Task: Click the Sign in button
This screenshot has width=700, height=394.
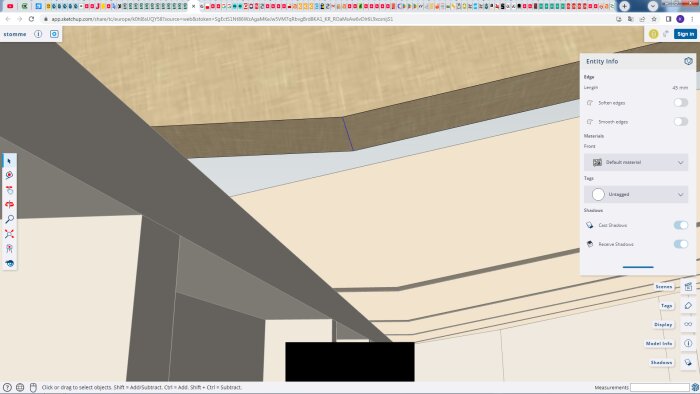Action: 685,34
